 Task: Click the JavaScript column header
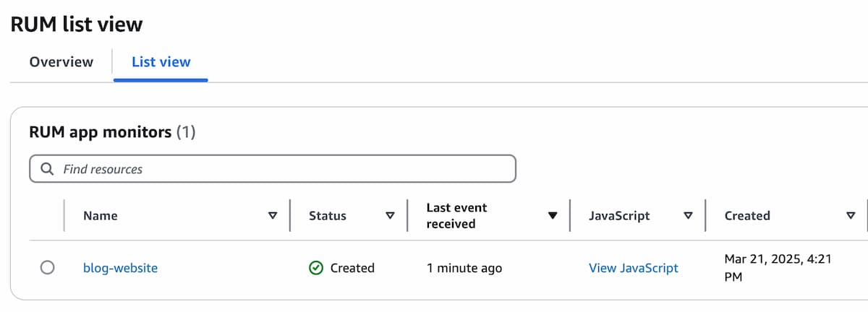pos(619,216)
